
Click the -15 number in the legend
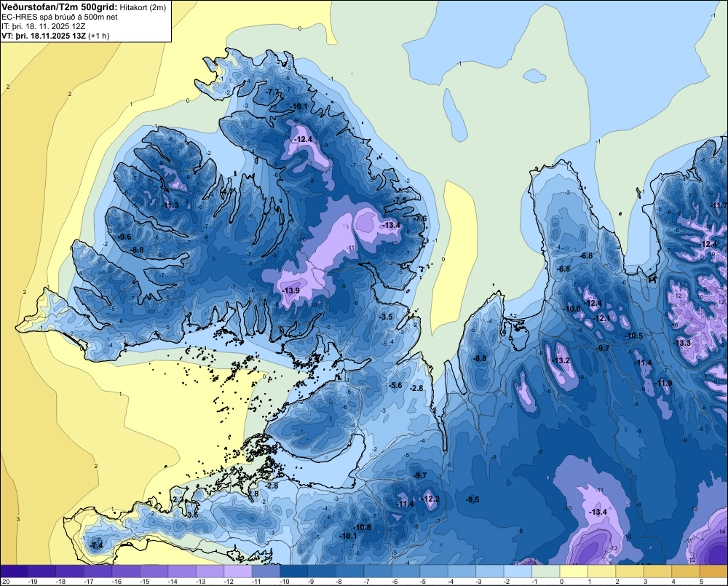(x=144, y=582)
